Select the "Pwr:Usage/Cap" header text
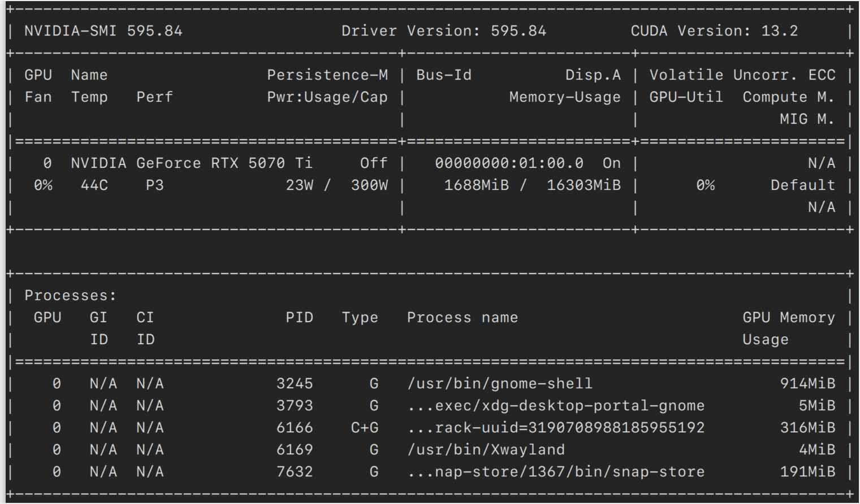This screenshot has height=504, width=860. pyautogui.click(x=327, y=97)
